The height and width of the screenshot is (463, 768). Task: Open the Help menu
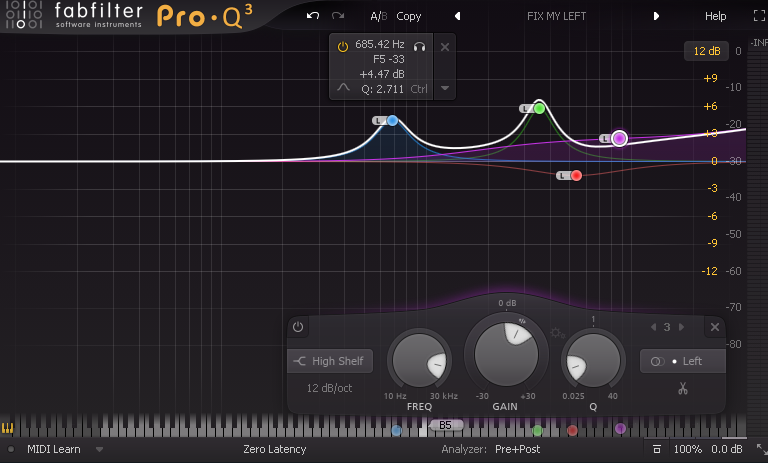pyautogui.click(x=716, y=16)
